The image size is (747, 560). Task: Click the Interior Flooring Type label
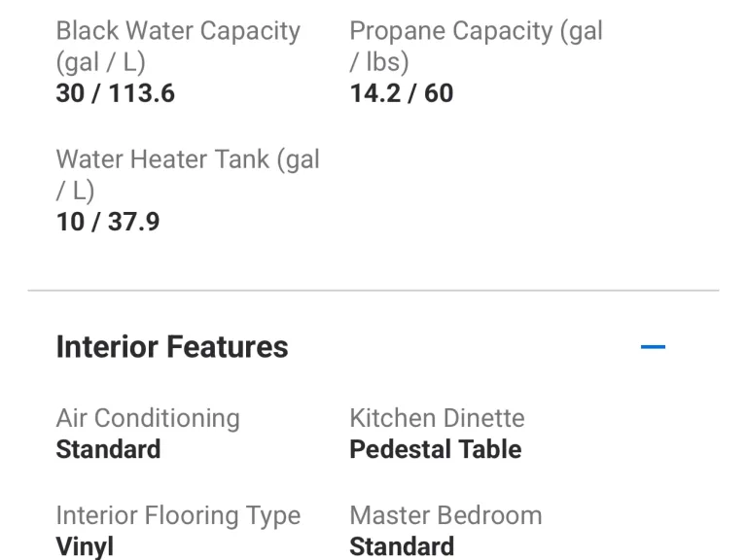pyautogui.click(x=178, y=515)
